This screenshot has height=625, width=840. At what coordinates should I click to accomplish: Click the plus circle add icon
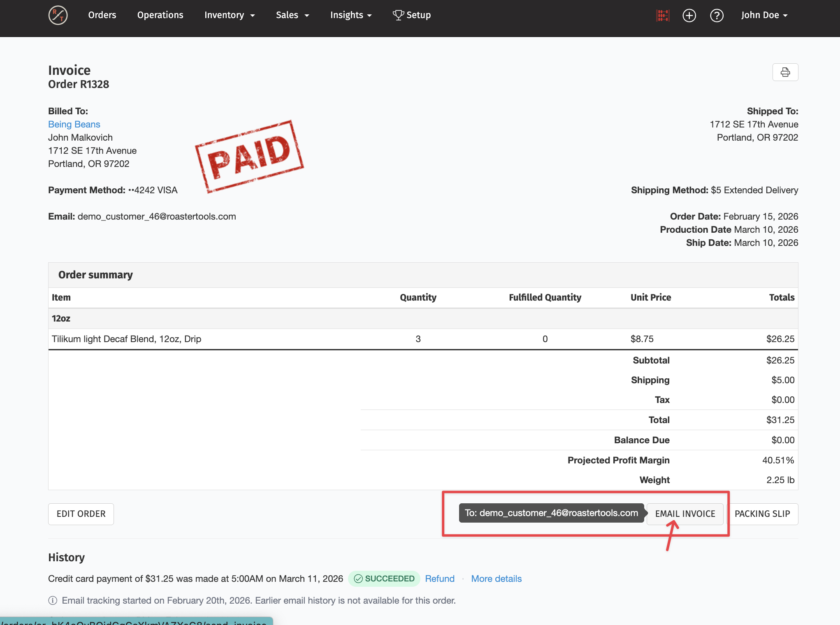click(689, 16)
